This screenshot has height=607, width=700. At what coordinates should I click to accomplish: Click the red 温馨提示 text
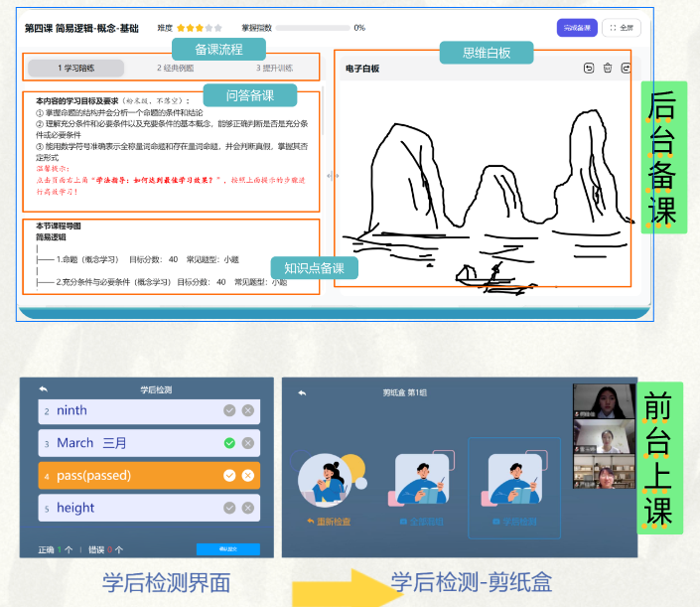(x=54, y=168)
